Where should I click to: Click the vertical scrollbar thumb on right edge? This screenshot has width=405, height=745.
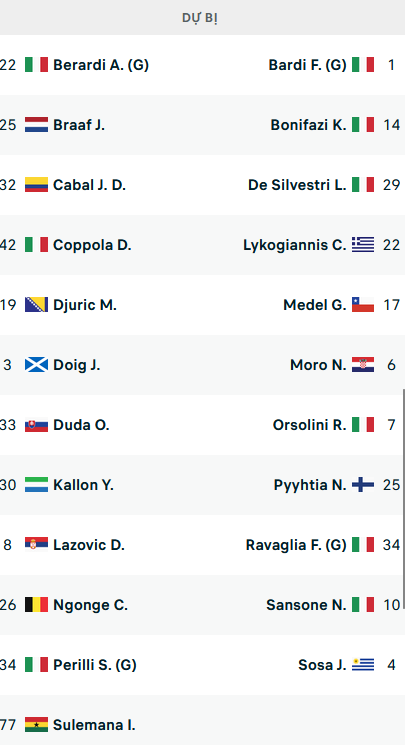click(x=404, y=499)
